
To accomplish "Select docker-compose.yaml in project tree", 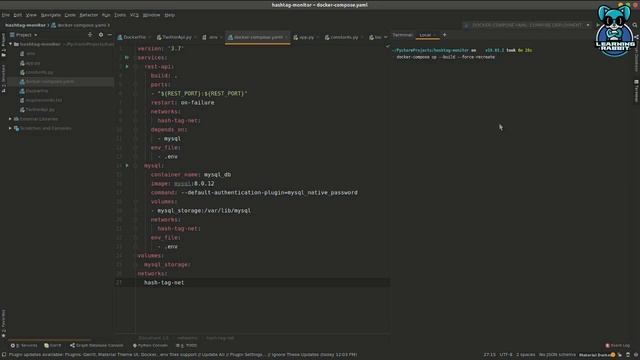I will pos(50,82).
